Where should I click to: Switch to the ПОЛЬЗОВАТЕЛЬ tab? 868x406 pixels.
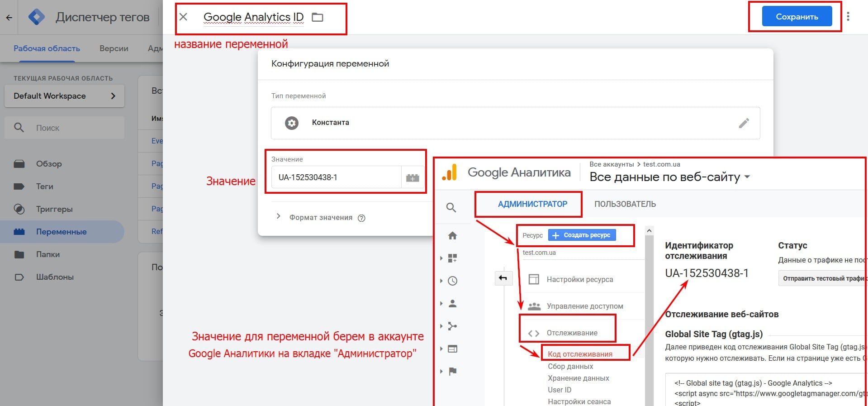tap(625, 204)
